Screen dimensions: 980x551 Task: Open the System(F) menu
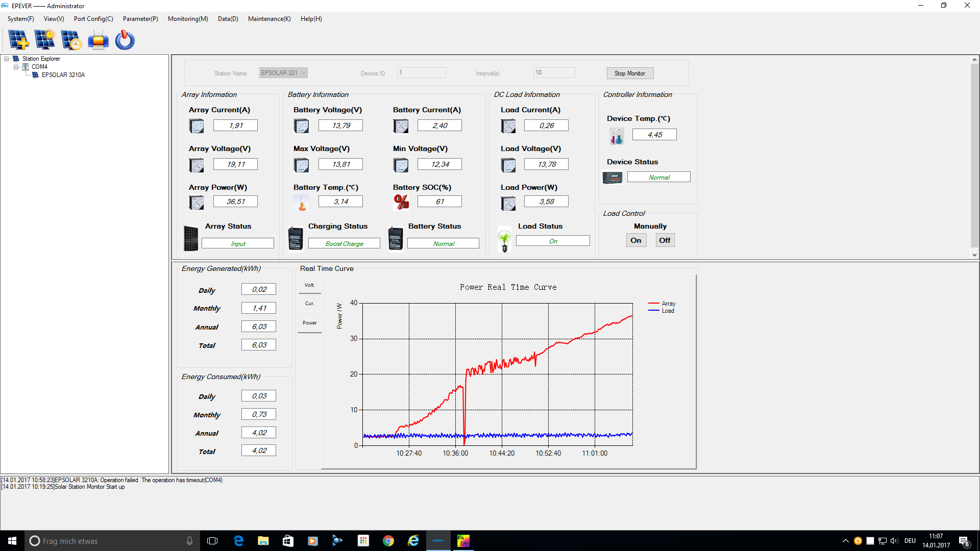(21, 19)
